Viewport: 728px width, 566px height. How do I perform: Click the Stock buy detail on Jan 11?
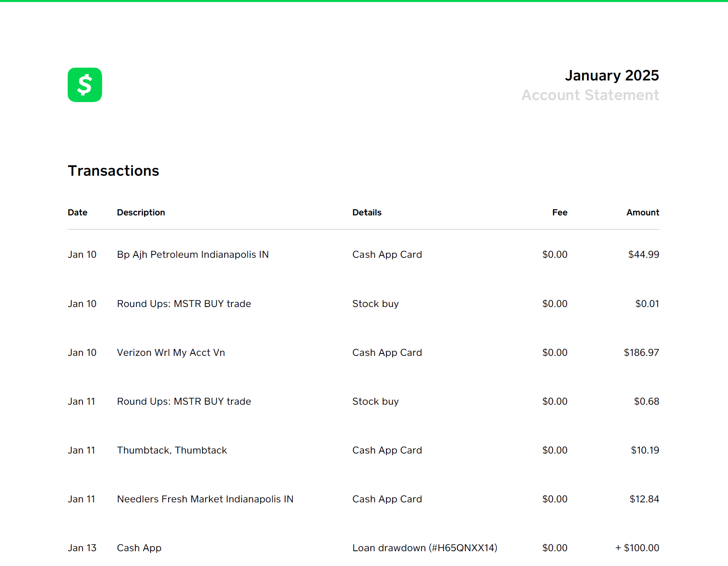click(x=375, y=401)
